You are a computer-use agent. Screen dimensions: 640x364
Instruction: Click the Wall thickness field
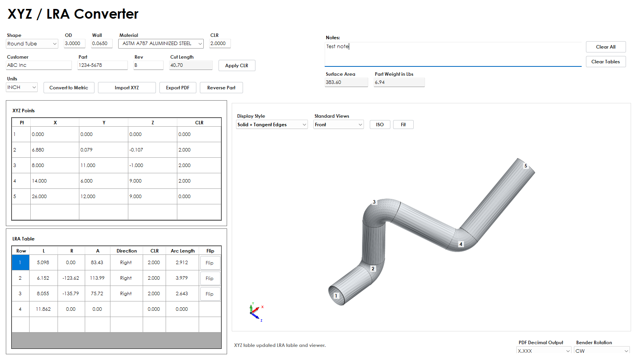102,44
